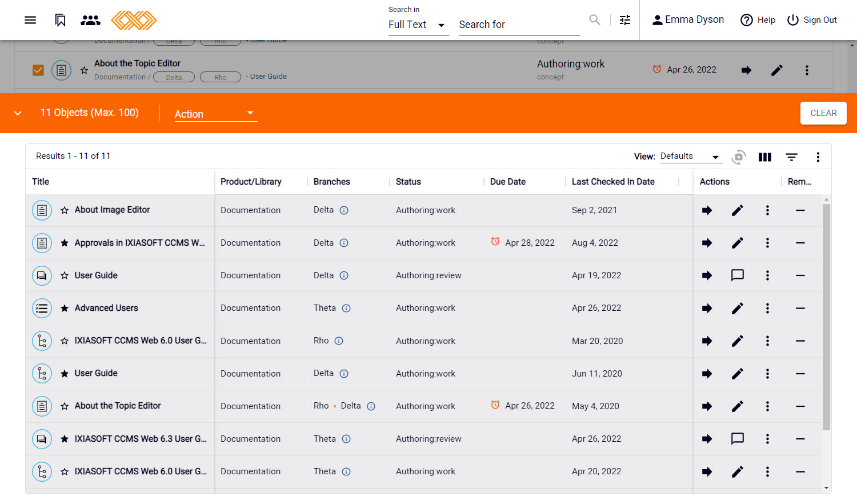Open the Search in Full Text dropdown
Viewport: 857px width, 504px height.
click(418, 25)
